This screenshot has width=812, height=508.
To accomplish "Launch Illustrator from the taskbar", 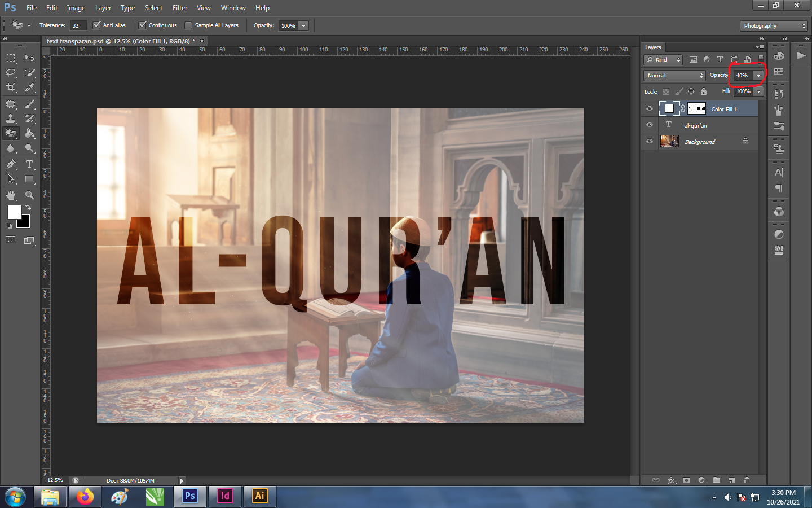I will point(259,496).
